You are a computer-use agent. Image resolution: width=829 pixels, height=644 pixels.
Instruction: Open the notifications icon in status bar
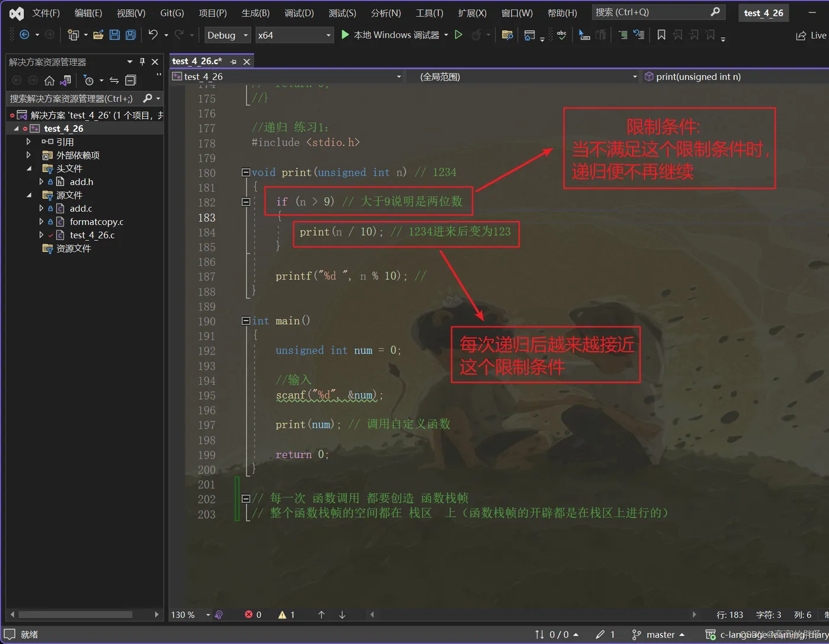click(9, 634)
